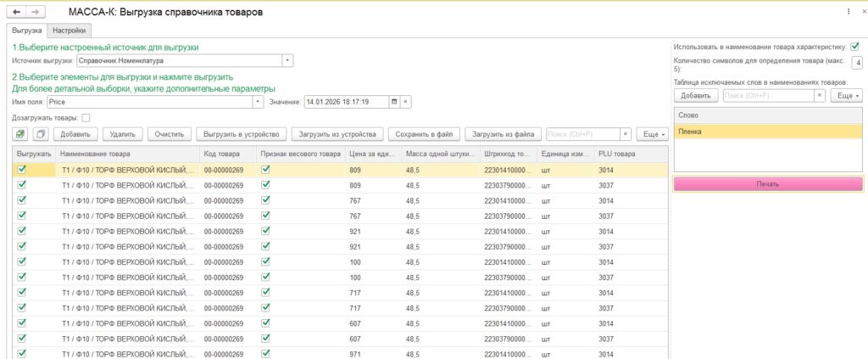
Task: Toggle the use-characteristic-in-name checkbox
Action: [x=854, y=47]
